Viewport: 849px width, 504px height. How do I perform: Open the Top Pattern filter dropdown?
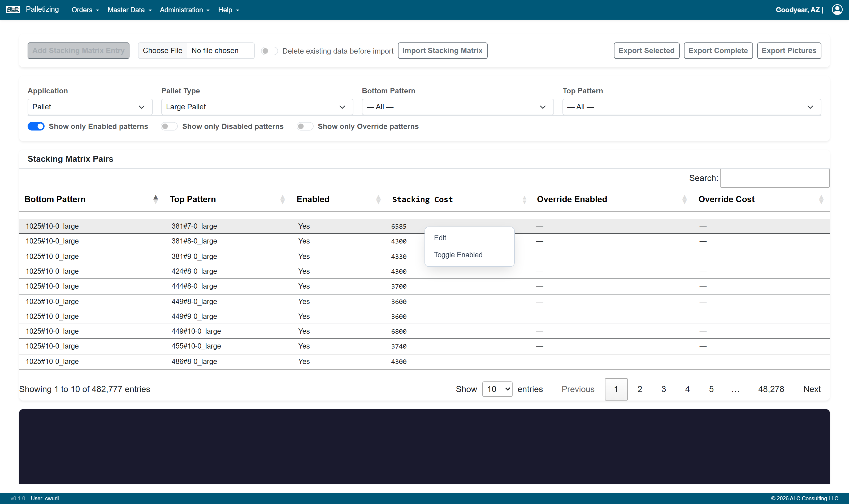click(x=691, y=107)
